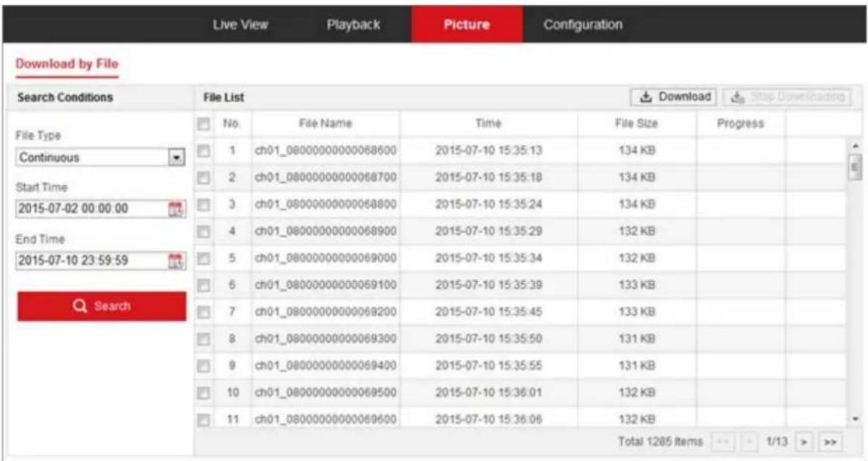Switch to the Live View tab
Viewport: 868px width, 461px height.
coord(241,25)
